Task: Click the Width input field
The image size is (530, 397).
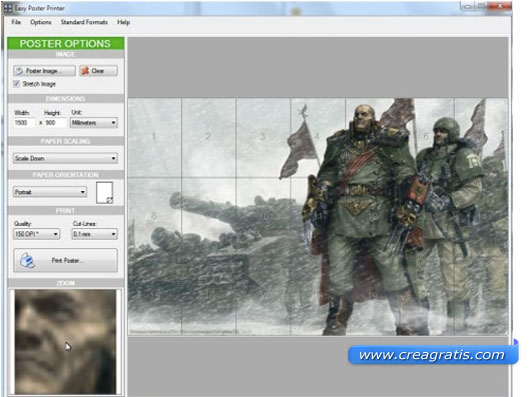Action: pyautogui.click(x=24, y=123)
